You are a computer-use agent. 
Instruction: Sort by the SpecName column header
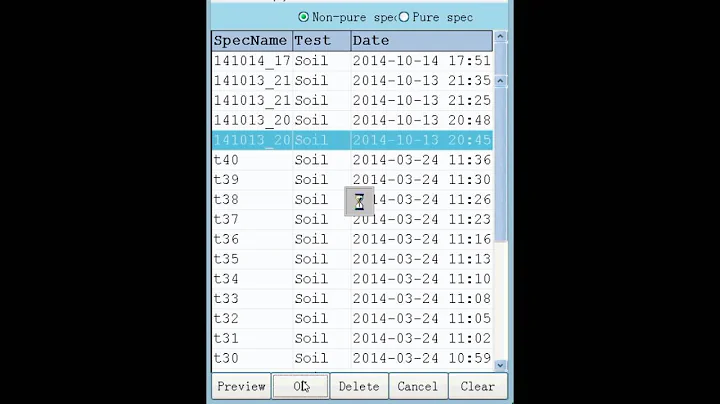click(252, 40)
